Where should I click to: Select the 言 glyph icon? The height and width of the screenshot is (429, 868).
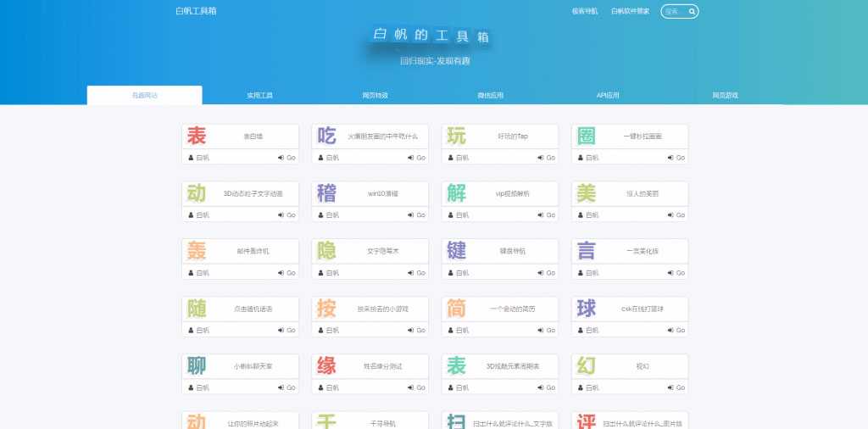[587, 251]
